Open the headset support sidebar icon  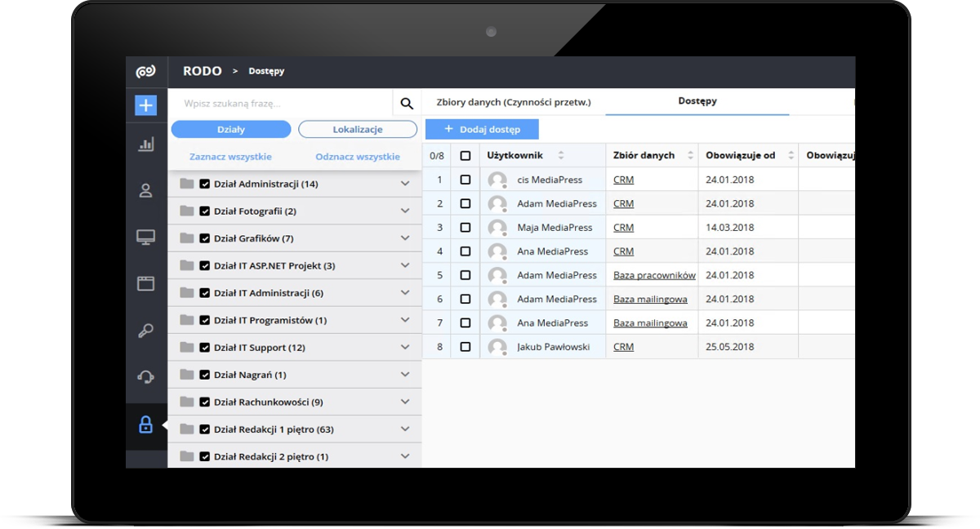146,377
